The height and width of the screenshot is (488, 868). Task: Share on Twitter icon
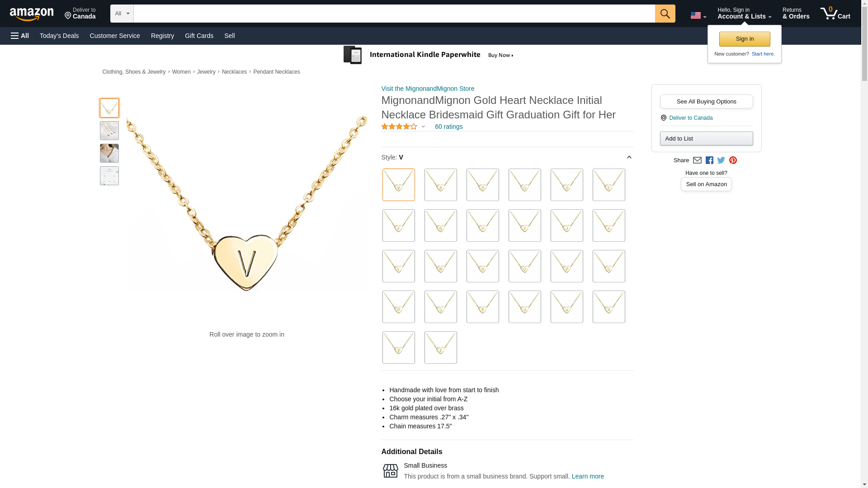click(721, 160)
